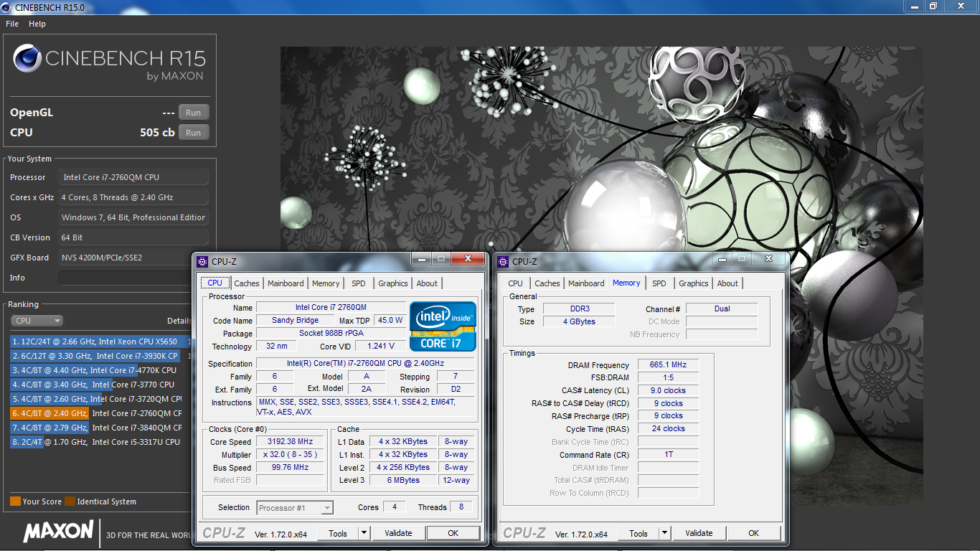
Task: Open the File menu in Cinebench
Action: [x=12, y=24]
